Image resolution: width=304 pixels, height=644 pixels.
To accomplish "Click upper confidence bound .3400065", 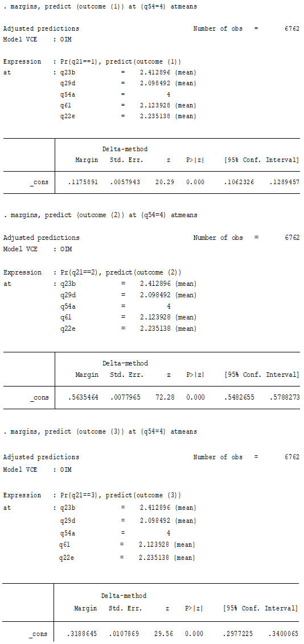I will click(x=284, y=634).
